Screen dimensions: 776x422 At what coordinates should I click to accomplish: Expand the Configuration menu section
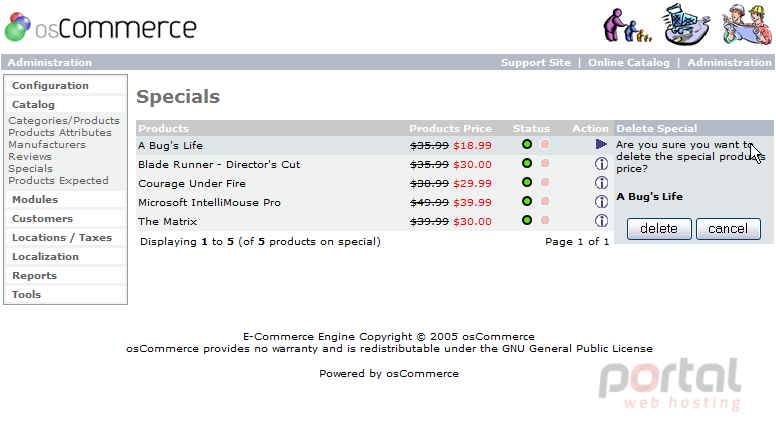(x=50, y=86)
